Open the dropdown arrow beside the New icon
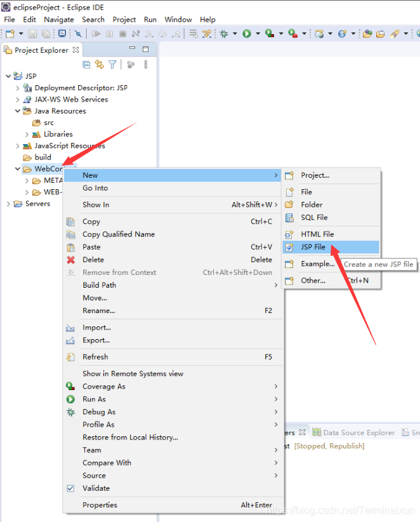This screenshot has width=420, height=522. (21, 34)
